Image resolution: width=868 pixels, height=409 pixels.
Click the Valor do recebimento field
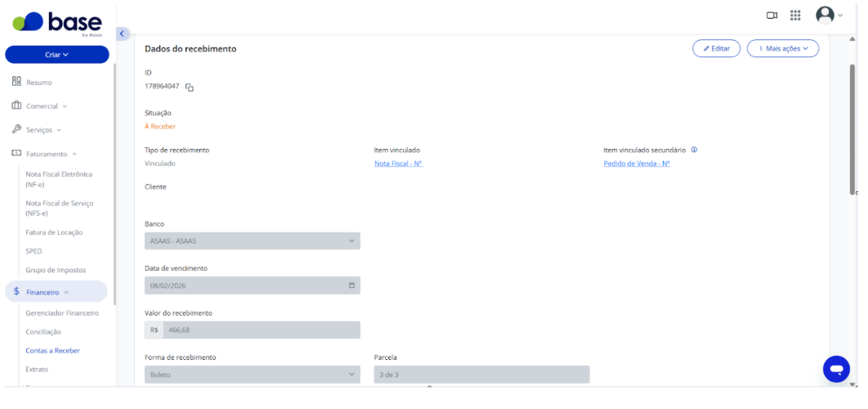(253, 330)
